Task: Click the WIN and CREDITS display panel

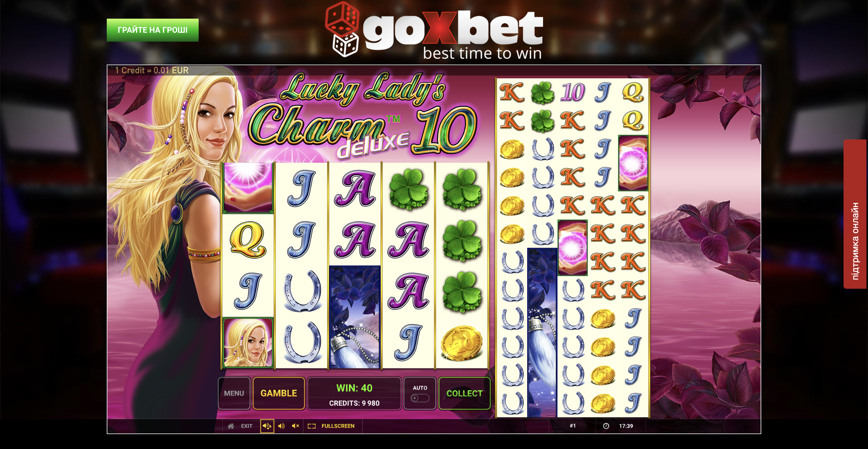Action: point(354,393)
